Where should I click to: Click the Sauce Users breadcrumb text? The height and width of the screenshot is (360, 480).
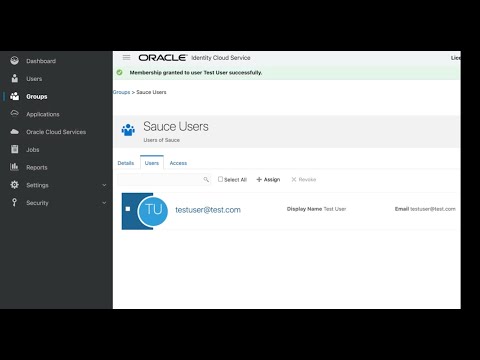click(x=151, y=92)
